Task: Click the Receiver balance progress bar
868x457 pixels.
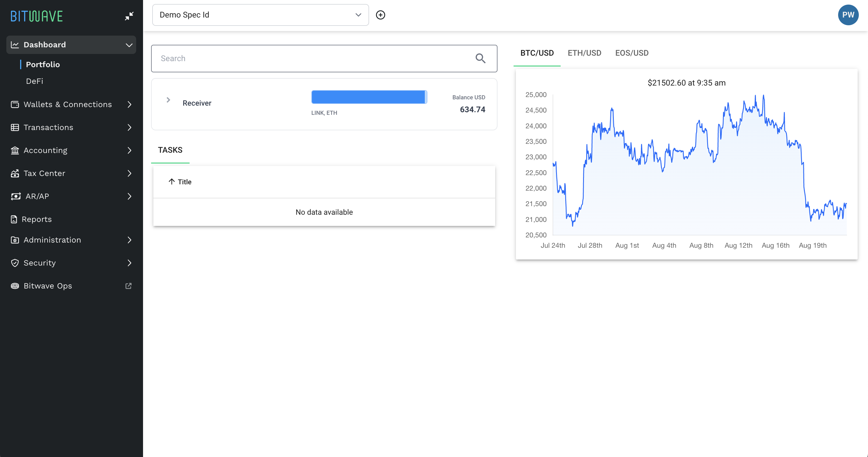Action: click(x=369, y=97)
